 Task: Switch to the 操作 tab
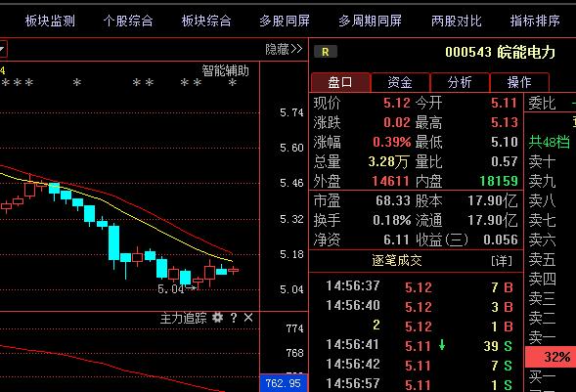(519, 82)
